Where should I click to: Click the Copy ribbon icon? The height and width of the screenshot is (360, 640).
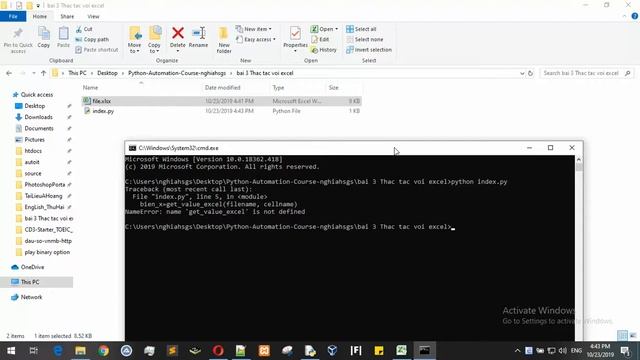pos(44,37)
